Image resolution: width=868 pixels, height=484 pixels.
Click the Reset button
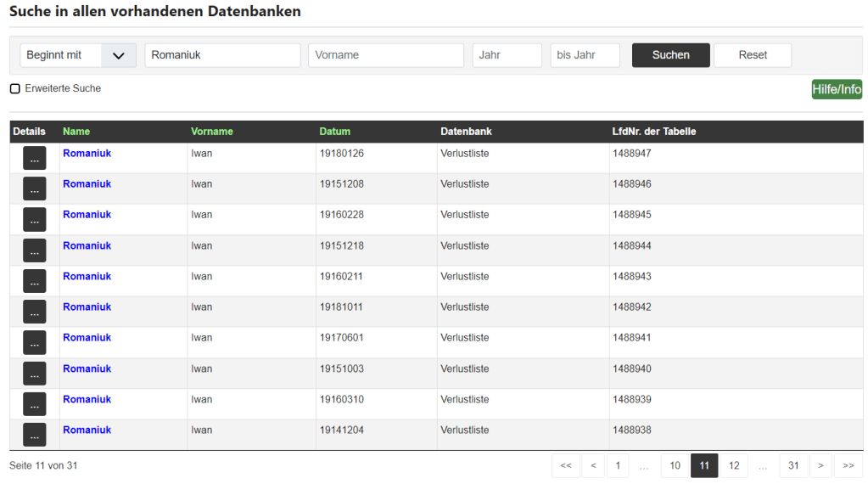tap(752, 55)
